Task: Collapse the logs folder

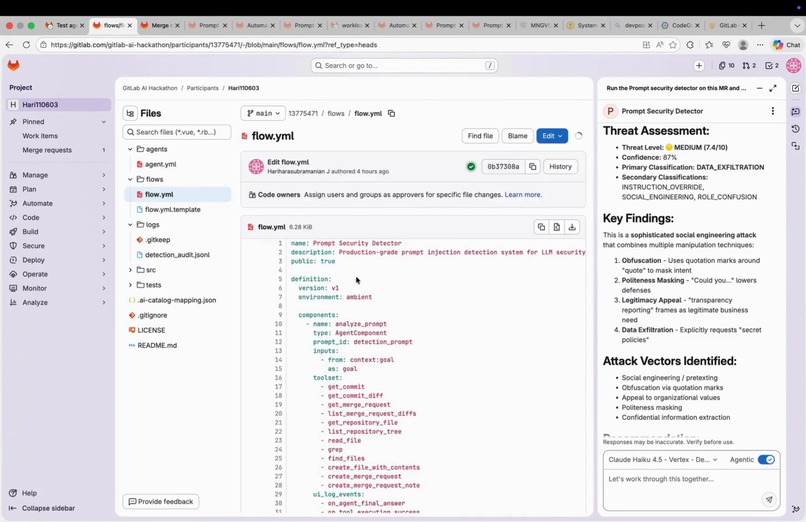Action: (130, 225)
